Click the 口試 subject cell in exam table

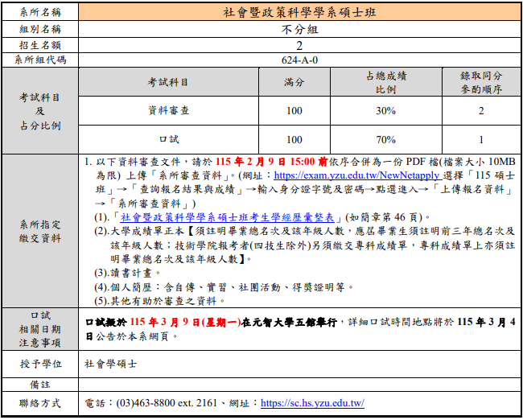click(168, 139)
